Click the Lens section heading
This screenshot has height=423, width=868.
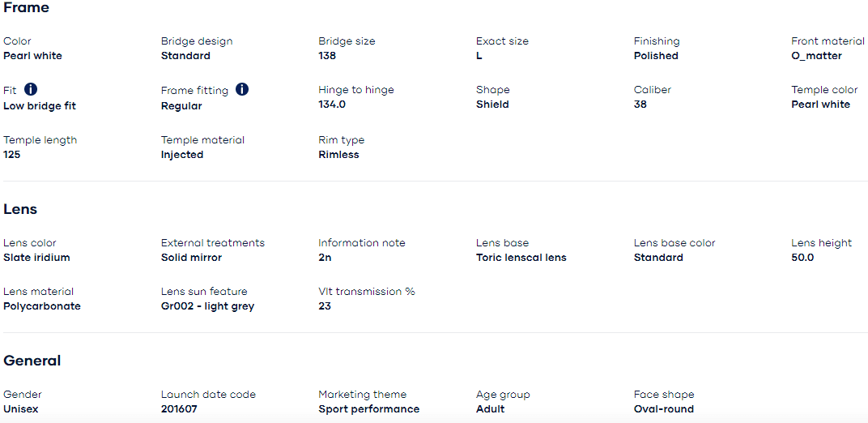pos(20,209)
